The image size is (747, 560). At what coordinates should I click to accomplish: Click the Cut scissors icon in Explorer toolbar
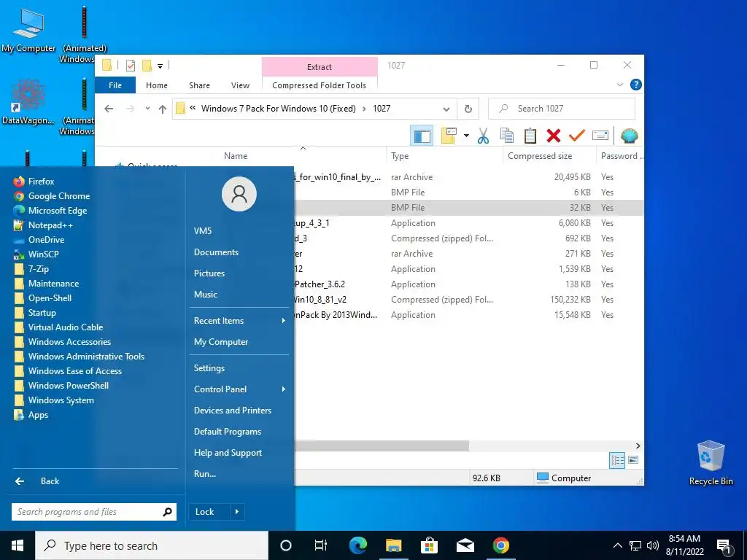[x=483, y=136]
